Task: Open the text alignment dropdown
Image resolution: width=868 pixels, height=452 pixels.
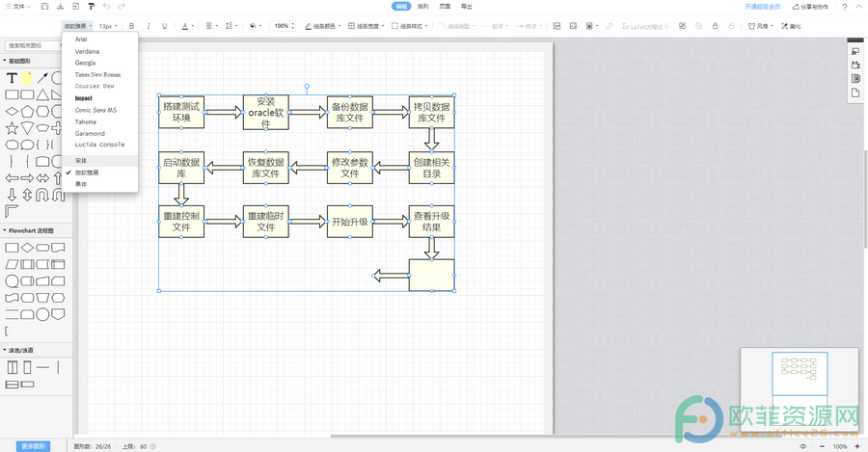Action: pos(211,26)
